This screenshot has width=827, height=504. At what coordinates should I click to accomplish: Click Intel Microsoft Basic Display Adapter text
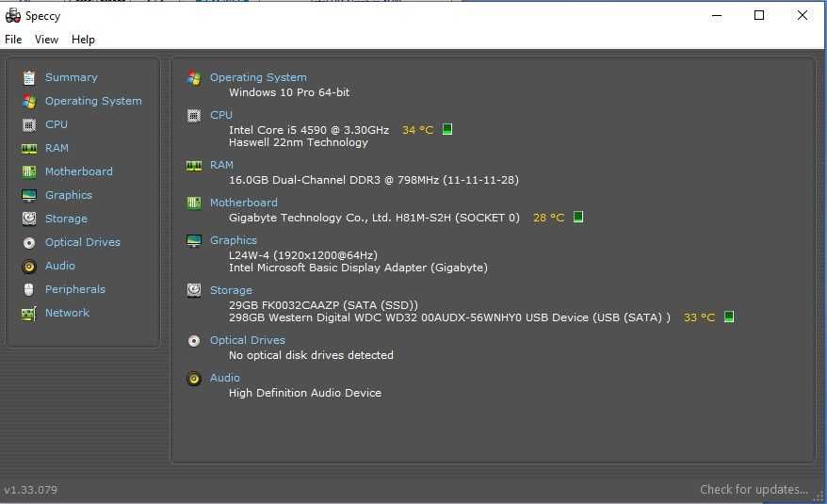[x=358, y=268]
